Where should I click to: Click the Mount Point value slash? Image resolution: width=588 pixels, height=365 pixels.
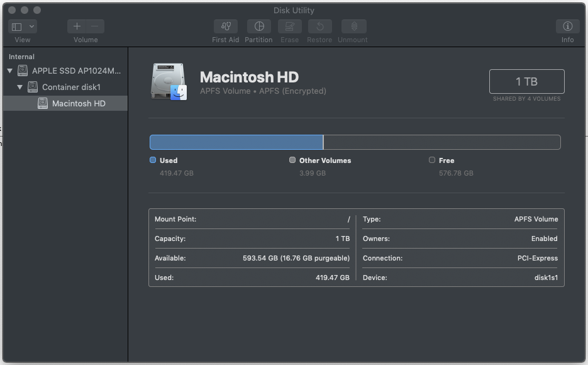click(348, 219)
